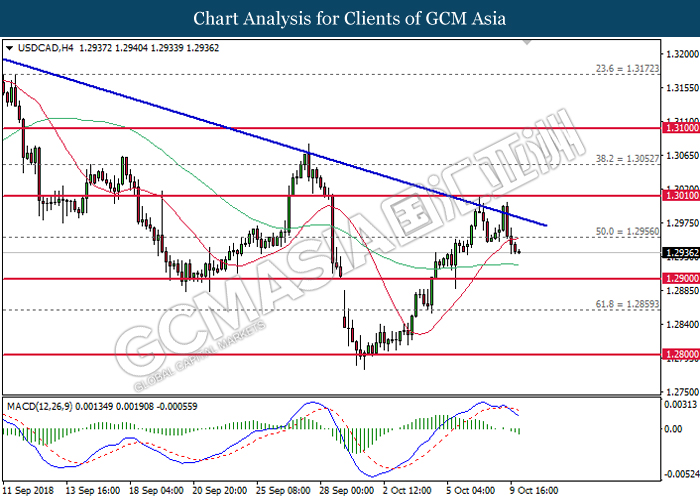
Task: Click the 11 Sep 2018 date label
Action: point(28,491)
